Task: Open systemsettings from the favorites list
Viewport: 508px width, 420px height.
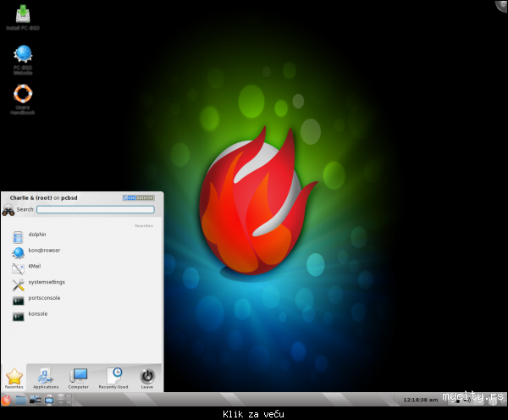Action: pos(82,285)
